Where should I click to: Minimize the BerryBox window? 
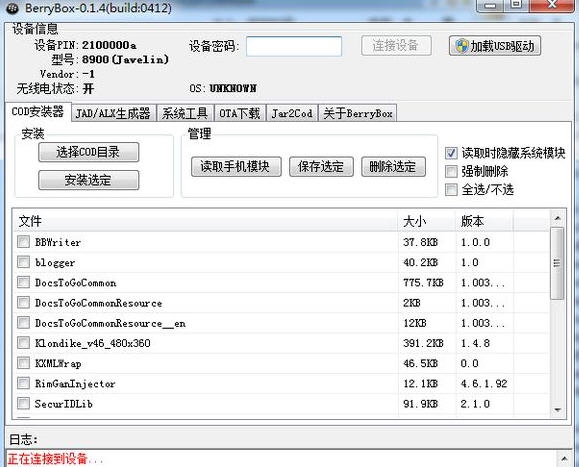click(490, 5)
